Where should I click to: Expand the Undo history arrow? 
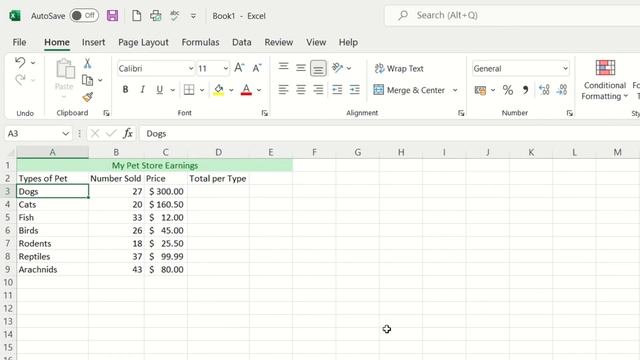pyautogui.click(x=33, y=63)
